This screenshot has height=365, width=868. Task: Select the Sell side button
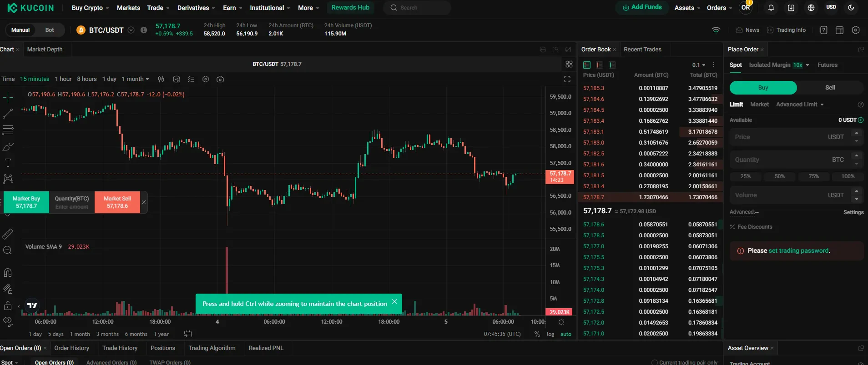[x=830, y=88]
